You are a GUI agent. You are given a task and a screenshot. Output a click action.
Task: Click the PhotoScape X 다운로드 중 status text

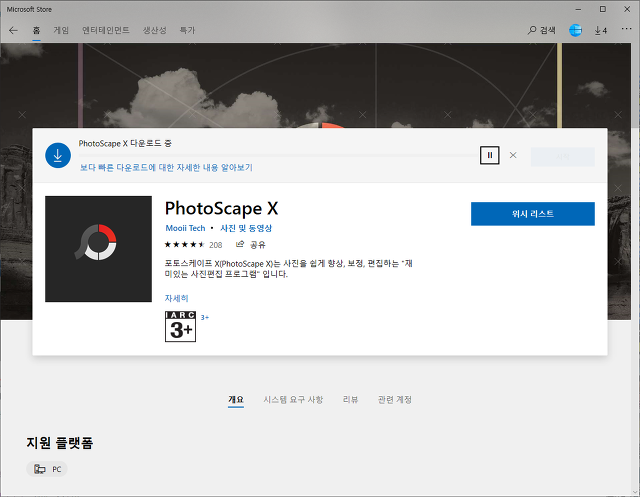[125, 144]
